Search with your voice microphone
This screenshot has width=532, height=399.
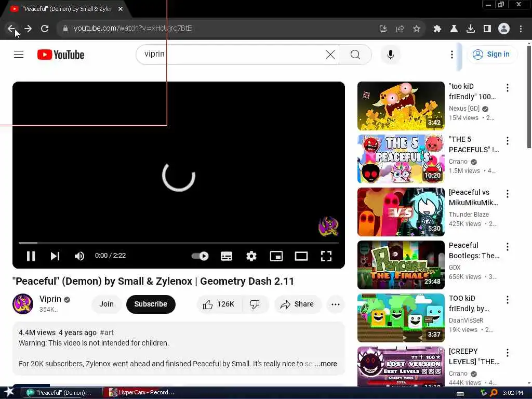tap(391, 55)
